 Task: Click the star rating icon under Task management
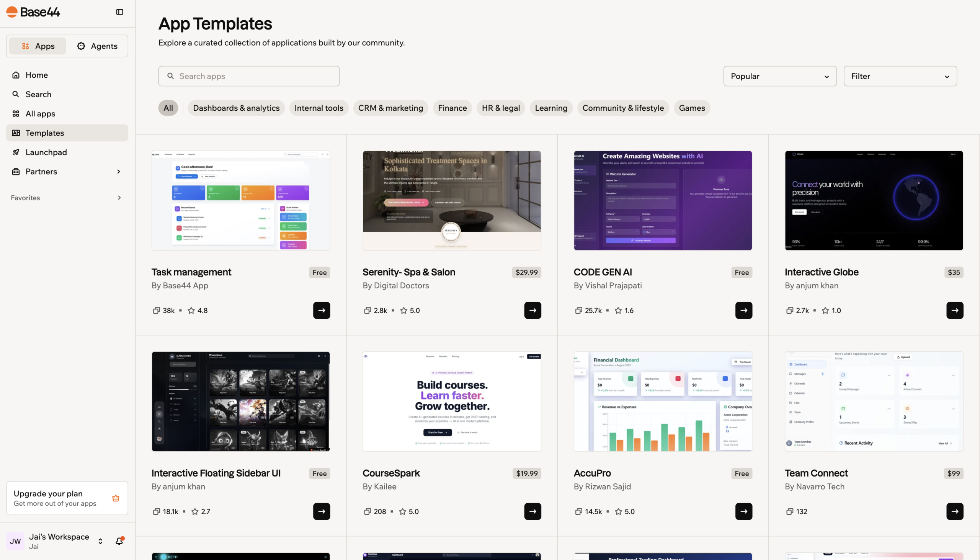pos(191,310)
